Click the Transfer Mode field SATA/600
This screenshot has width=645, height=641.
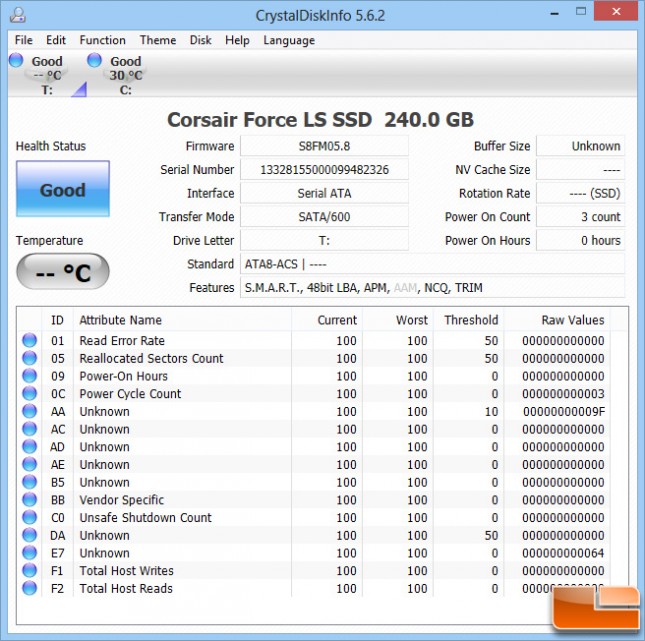(324, 217)
